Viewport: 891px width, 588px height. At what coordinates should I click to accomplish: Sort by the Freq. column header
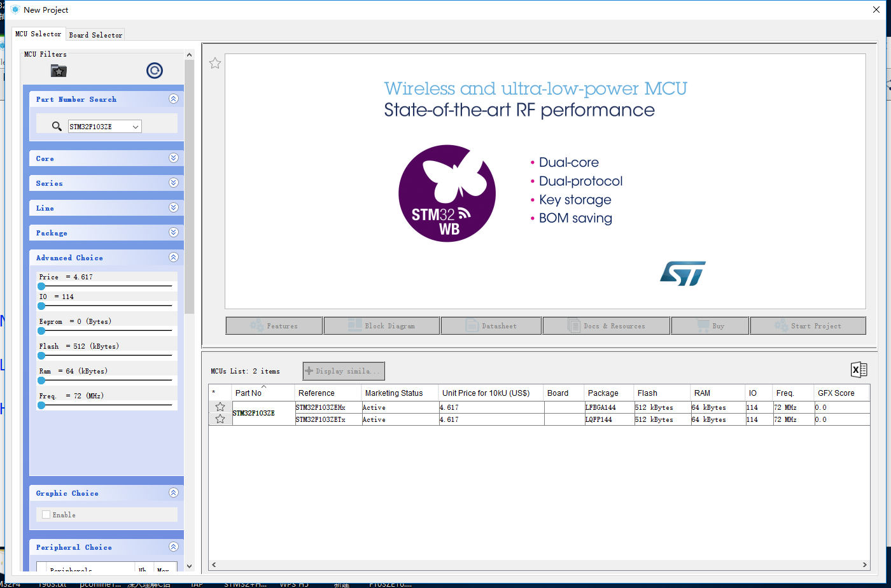pyautogui.click(x=794, y=393)
